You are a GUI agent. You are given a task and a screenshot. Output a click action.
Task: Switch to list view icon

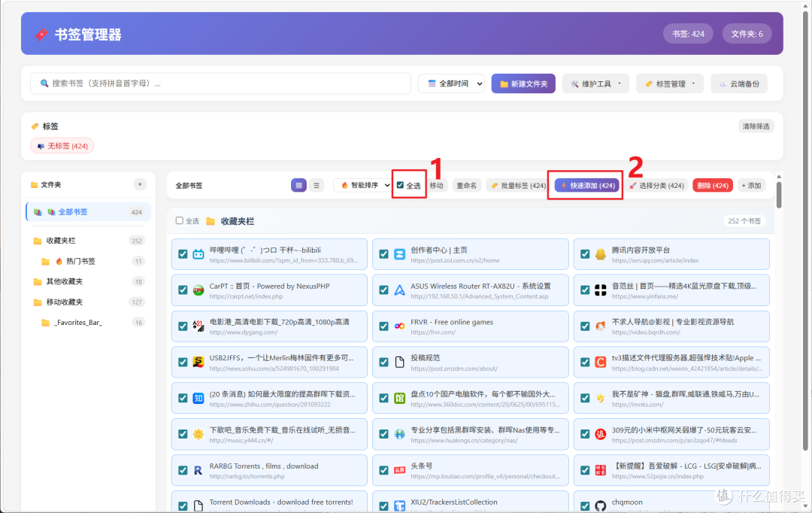[x=317, y=186]
